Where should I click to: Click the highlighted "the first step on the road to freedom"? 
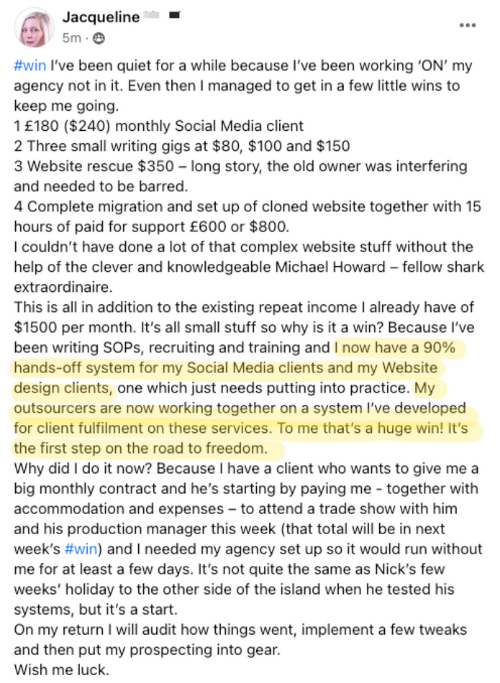(x=141, y=448)
